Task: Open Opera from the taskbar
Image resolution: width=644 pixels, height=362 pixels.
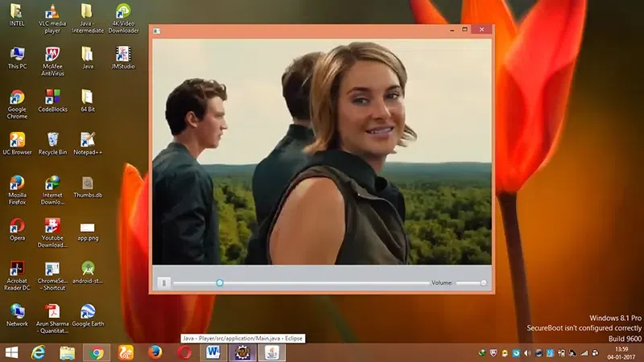Action: pyautogui.click(x=184, y=352)
